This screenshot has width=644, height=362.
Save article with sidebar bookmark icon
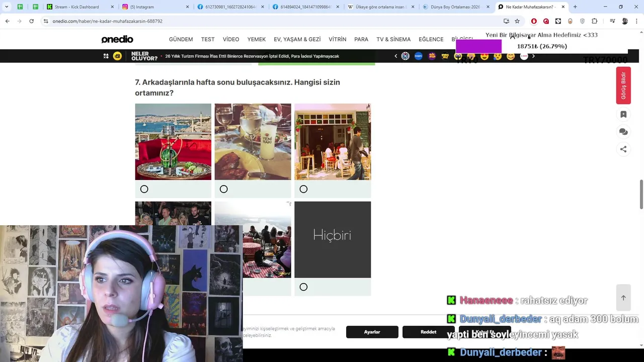(x=623, y=114)
